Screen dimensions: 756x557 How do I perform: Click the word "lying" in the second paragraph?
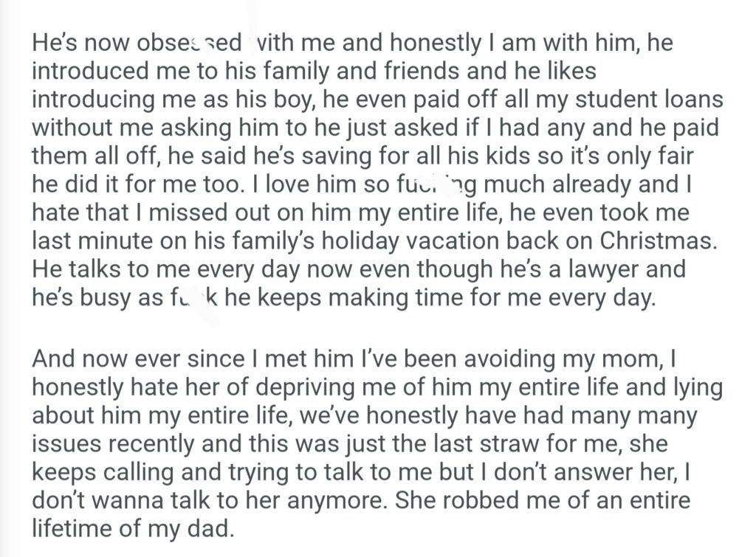pyautogui.click(x=695, y=389)
